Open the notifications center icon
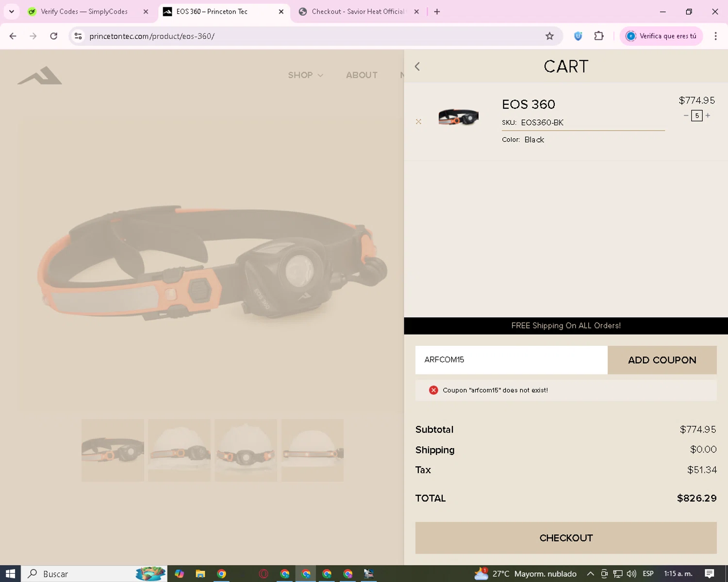 (x=710, y=574)
